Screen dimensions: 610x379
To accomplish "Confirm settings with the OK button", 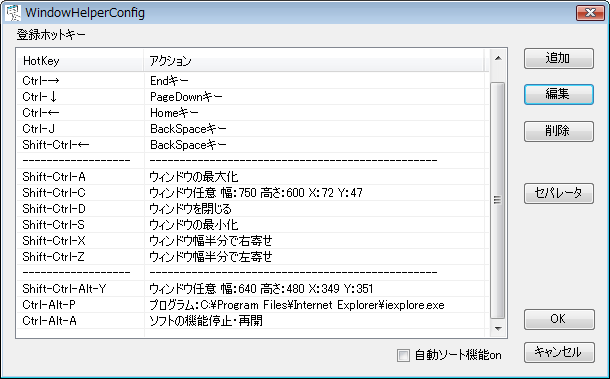I will [x=559, y=319].
